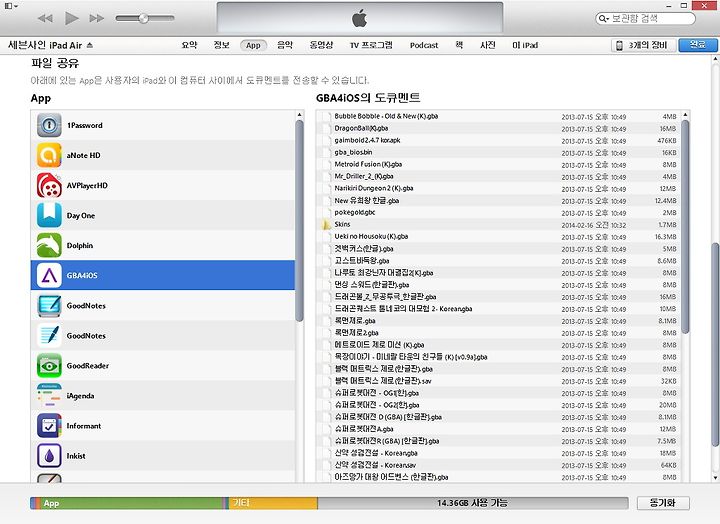The height and width of the screenshot is (524, 720).
Task: Open the TV 프로그램 tab
Action: (371, 45)
